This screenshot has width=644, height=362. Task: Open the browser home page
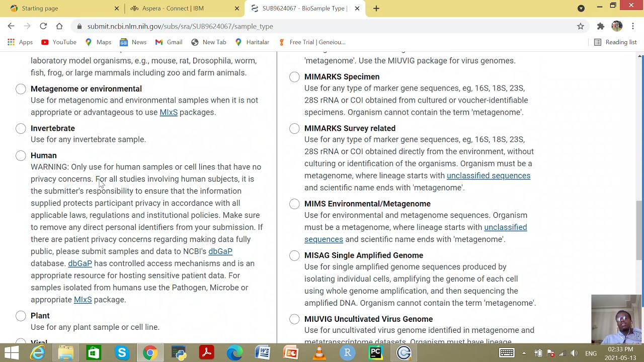(x=59, y=26)
